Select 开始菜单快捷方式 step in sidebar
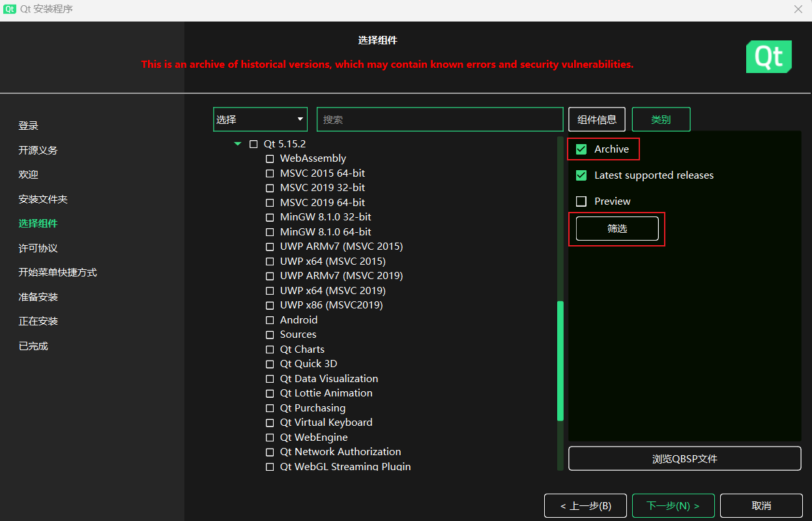The image size is (812, 521). tap(57, 273)
